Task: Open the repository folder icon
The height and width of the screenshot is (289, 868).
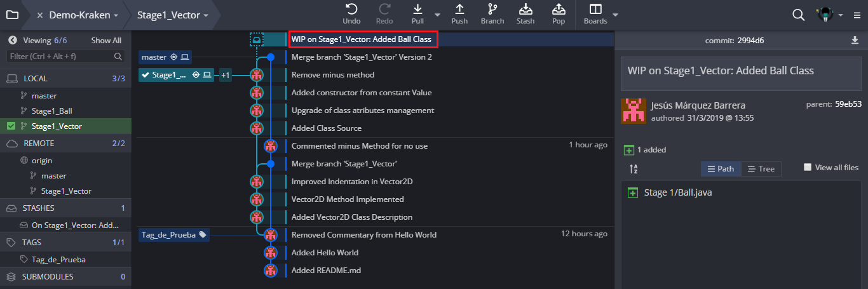Action: [12, 15]
